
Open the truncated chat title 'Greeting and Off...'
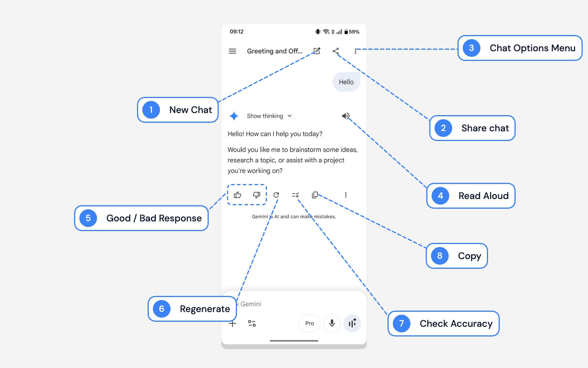(274, 51)
